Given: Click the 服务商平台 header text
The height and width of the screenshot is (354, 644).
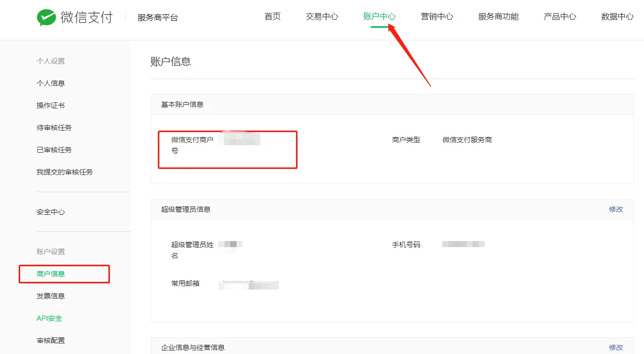Looking at the screenshot, I should click(158, 18).
